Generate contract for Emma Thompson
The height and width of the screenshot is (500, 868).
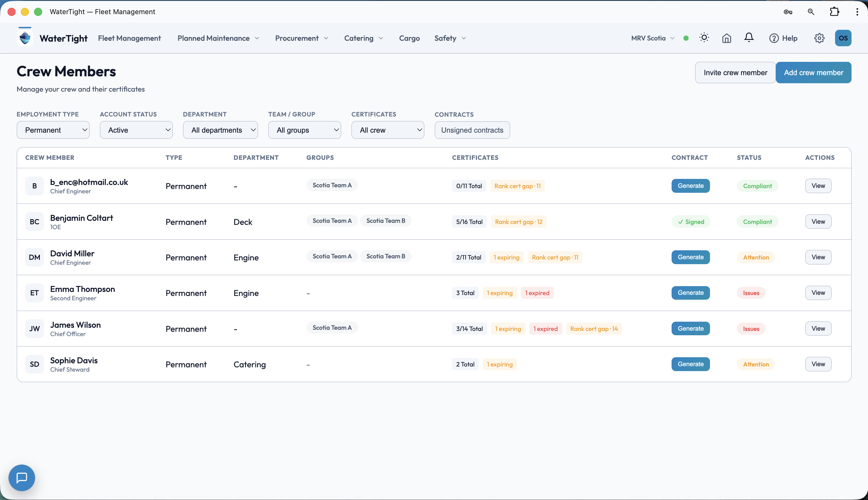click(691, 293)
